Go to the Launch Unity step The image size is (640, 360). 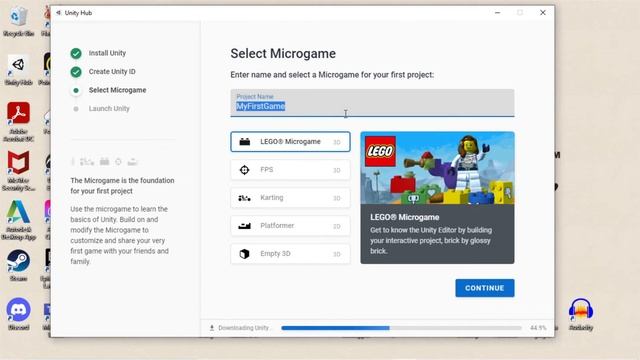coord(109,109)
